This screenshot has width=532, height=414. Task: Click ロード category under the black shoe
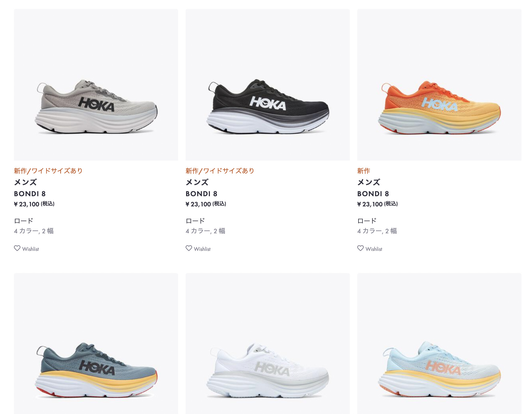click(195, 221)
